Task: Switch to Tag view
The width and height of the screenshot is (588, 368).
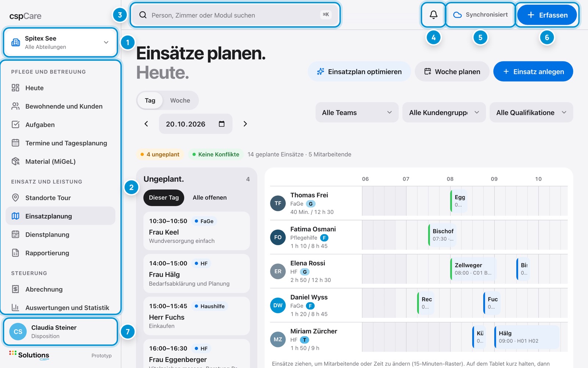Action: point(150,100)
